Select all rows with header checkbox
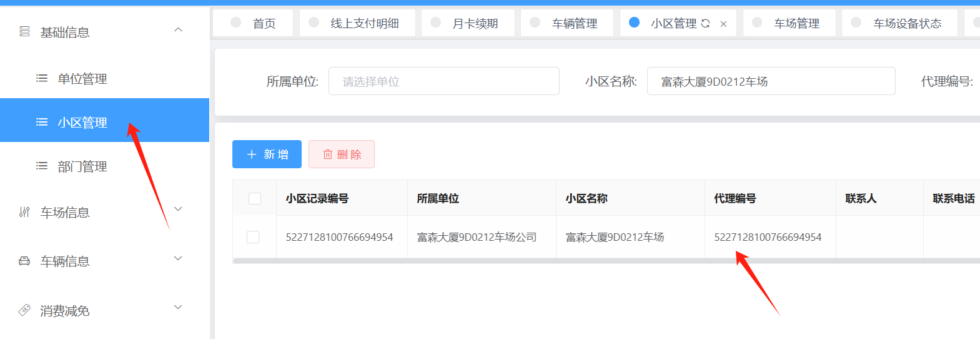The width and height of the screenshot is (980, 339). click(x=255, y=198)
